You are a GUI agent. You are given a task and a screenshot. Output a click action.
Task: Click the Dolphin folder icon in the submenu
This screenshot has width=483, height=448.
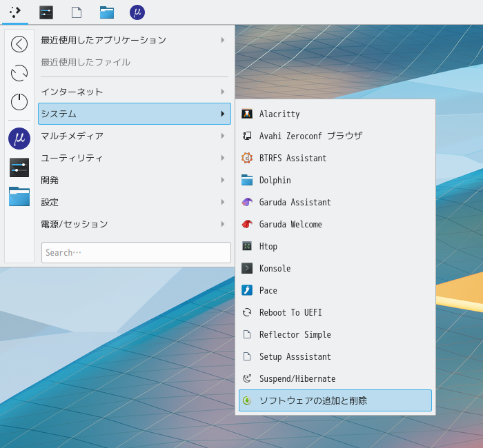pos(247,180)
